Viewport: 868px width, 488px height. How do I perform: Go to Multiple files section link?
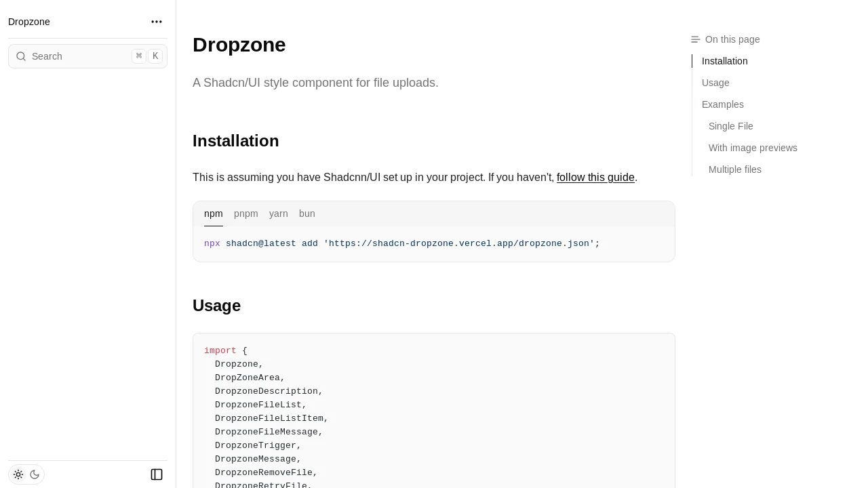point(735,169)
